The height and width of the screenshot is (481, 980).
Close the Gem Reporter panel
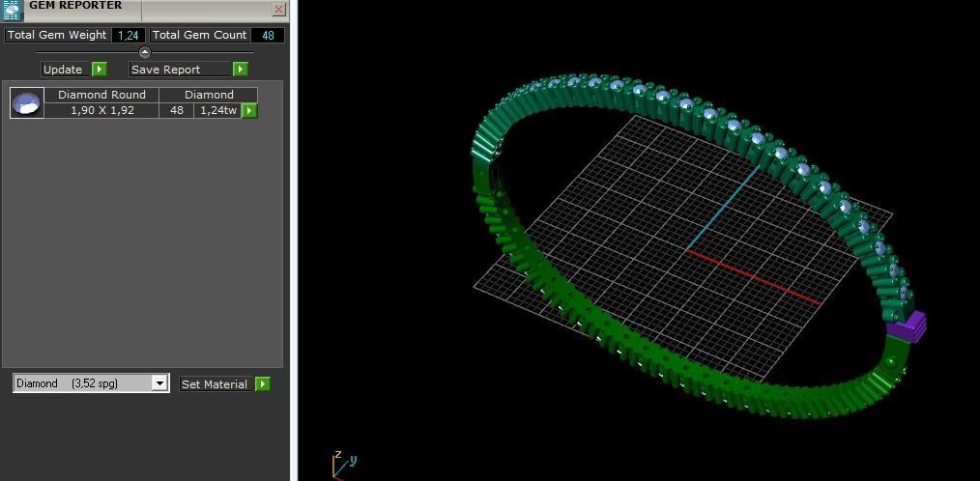pyautogui.click(x=278, y=10)
